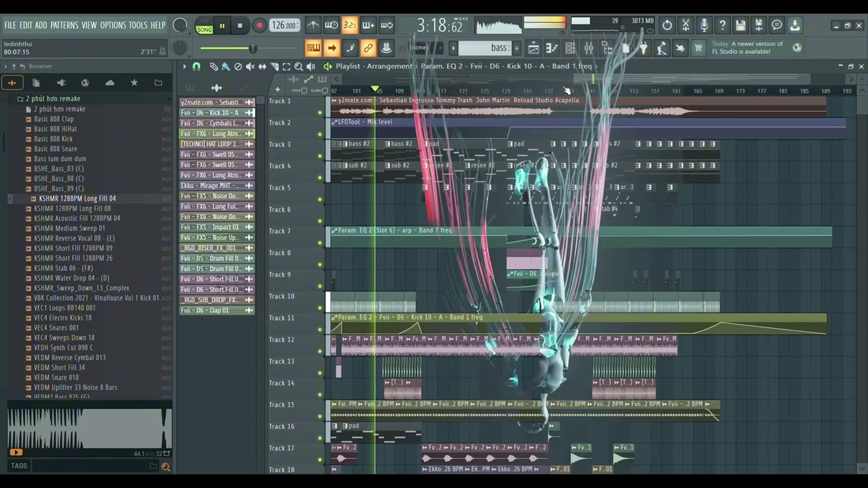Toggle typing keyboard to piano button
868x488 pixels.
click(313, 48)
